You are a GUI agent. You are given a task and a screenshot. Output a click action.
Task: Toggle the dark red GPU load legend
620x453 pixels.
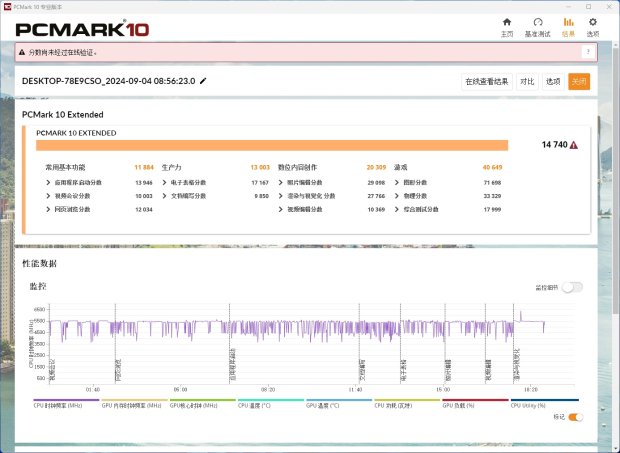click(x=475, y=404)
